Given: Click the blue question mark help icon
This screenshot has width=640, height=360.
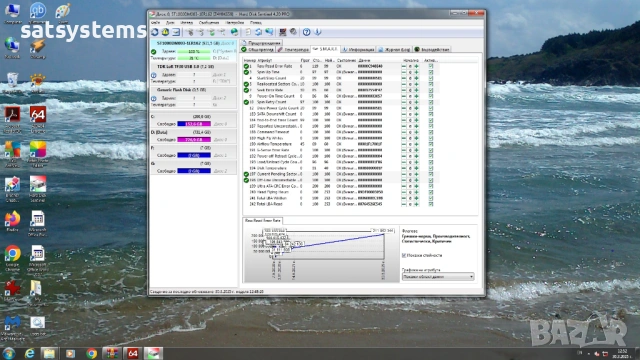Looking at the screenshot, I should pos(307,32).
